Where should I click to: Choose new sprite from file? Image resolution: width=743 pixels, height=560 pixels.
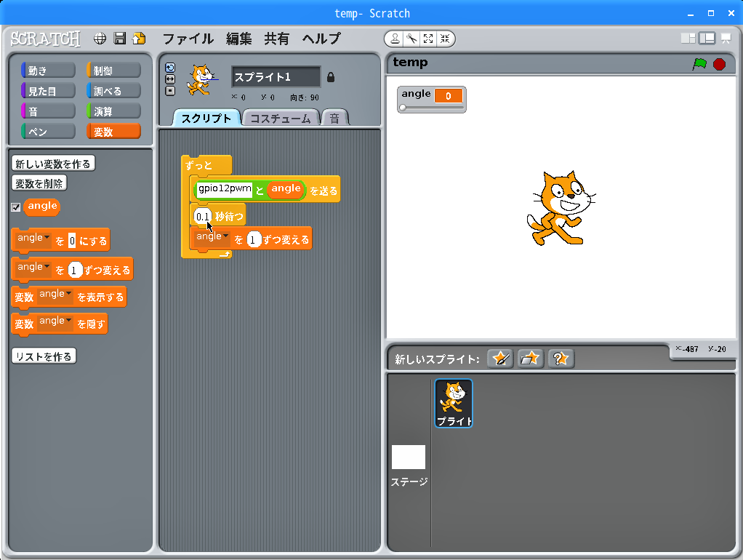pyautogui.click(x=530, y=359)
